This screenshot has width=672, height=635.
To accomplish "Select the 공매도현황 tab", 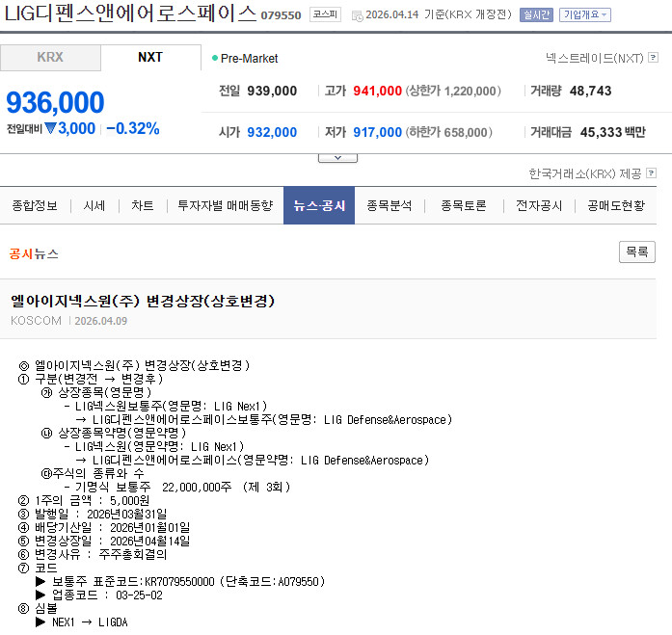I will pos(616,205).
